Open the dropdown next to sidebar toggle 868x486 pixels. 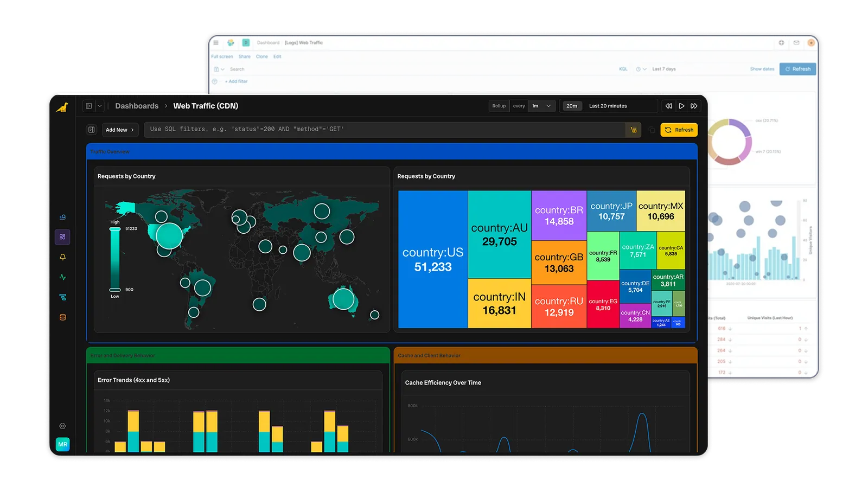point(100,106)
